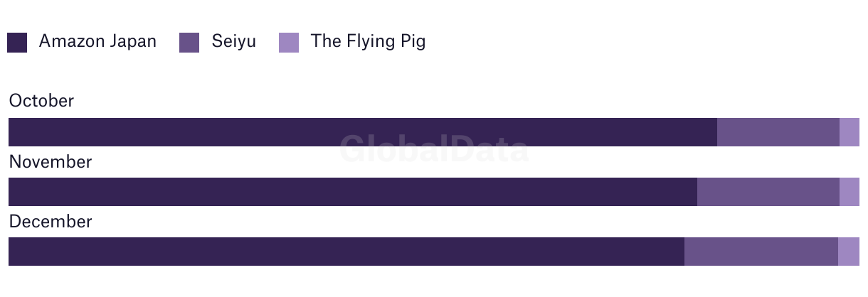Image resolution: width=868 pixels, height=297 pixels.
Task: Select October's Seiyu bar segment
Action: [778, 132]
